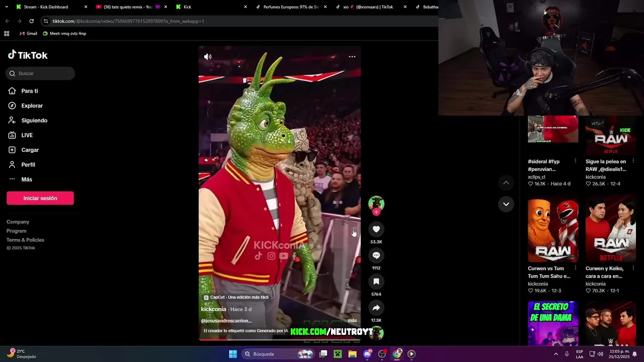Switch to the Kick browser tab
This screenshot has height=362, width=644.
pyautogui.click(x=187, y=7)
